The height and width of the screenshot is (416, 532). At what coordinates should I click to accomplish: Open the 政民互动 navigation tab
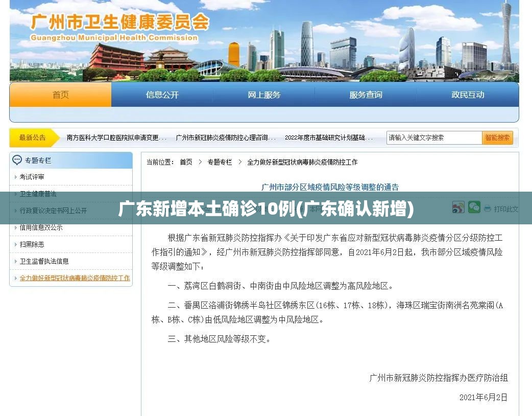coord(468,95)
